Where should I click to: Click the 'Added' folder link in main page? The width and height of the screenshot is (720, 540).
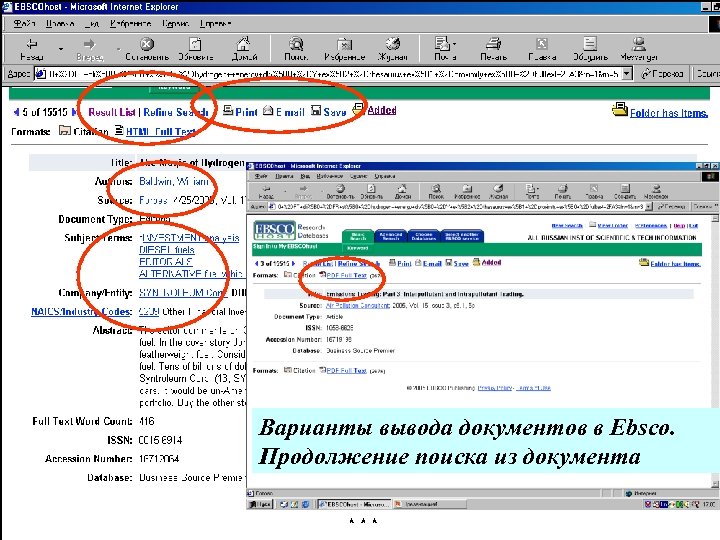382,110
